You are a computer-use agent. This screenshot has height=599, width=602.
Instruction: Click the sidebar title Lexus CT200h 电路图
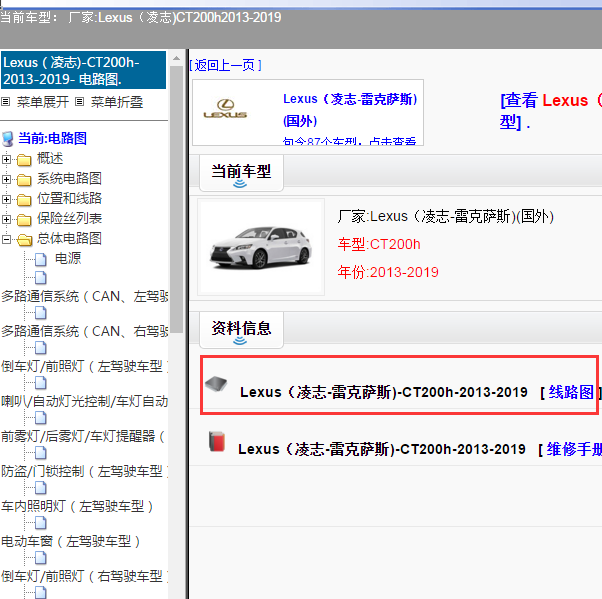point(83,70)
